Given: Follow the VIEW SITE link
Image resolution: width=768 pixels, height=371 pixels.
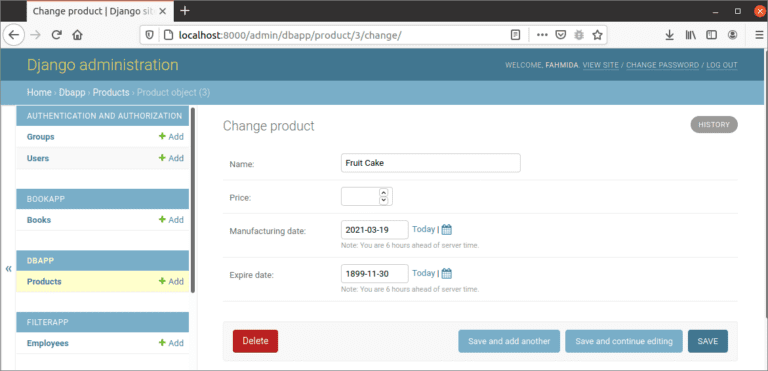Looking at the screenshot, I should coord(600,65).
